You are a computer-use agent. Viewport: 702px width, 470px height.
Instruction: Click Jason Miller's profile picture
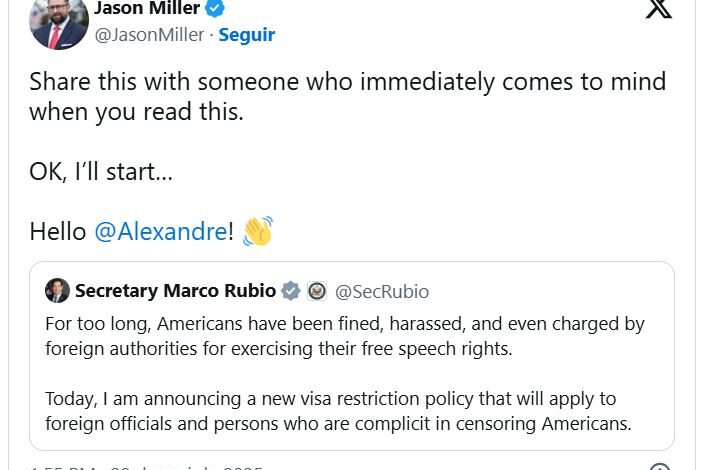[59, 24]
